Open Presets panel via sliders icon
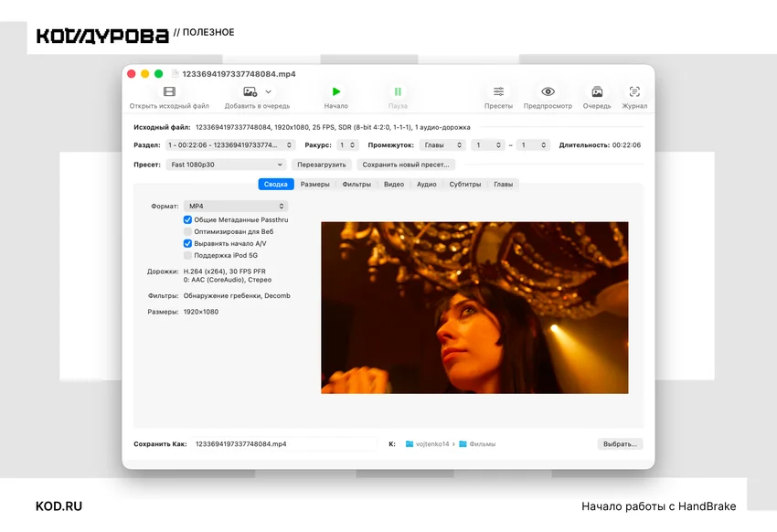The height and width of the screenshot is (532, 777). point(498,91)
